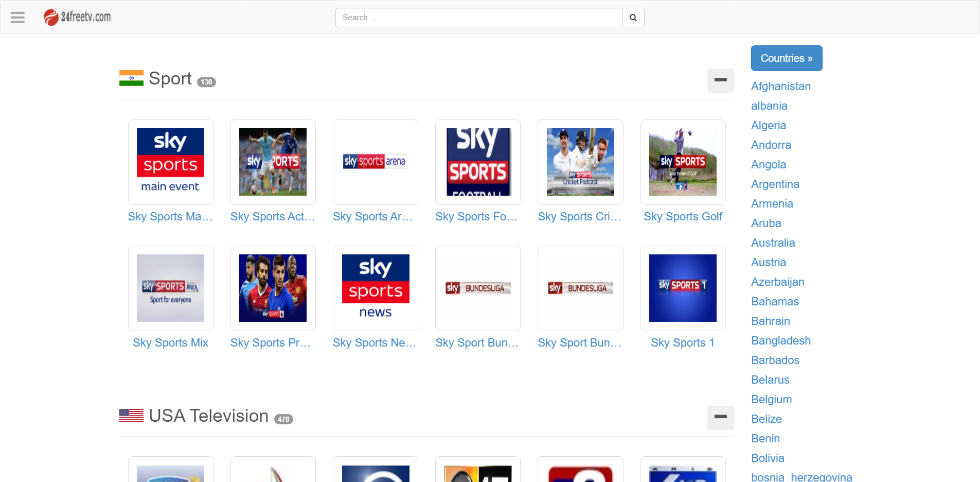Screen dimensions: 980x482
Task: Expand the Countries list
Action: pos(786,58)
